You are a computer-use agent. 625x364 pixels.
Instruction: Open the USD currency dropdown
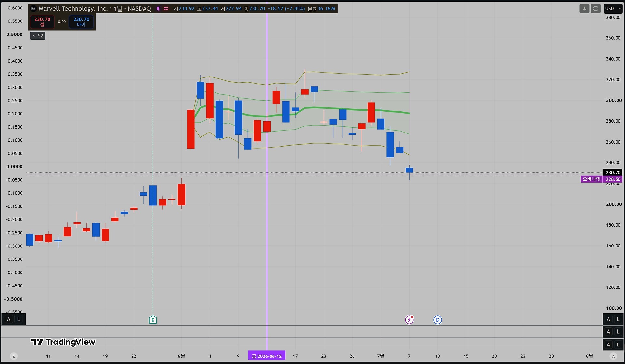613,9
